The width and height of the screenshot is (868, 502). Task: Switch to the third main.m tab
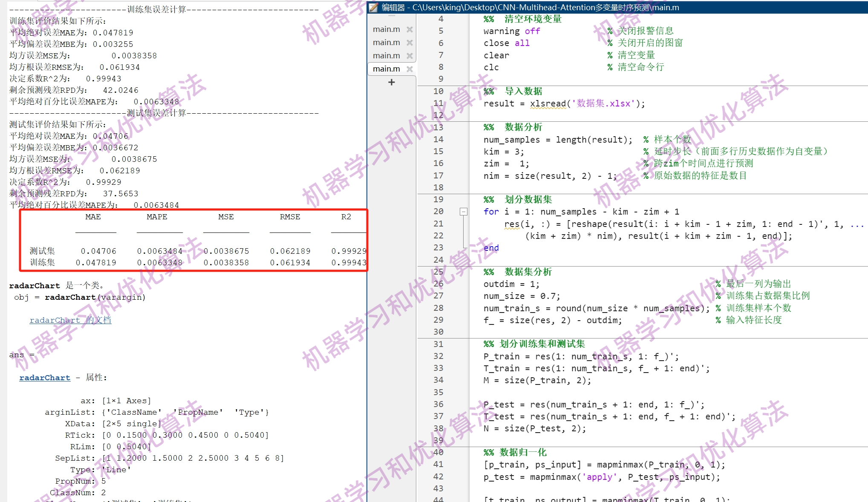386,56
